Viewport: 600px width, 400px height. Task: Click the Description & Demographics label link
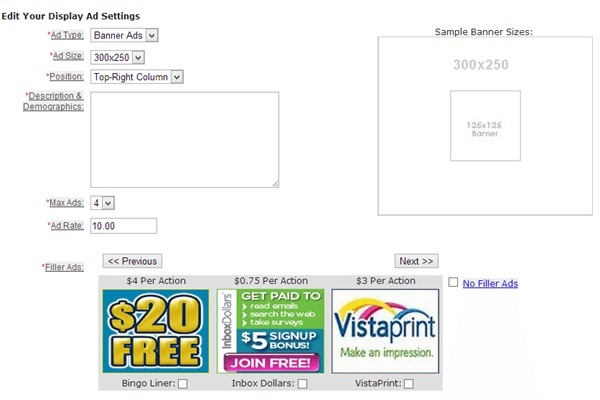53,101
